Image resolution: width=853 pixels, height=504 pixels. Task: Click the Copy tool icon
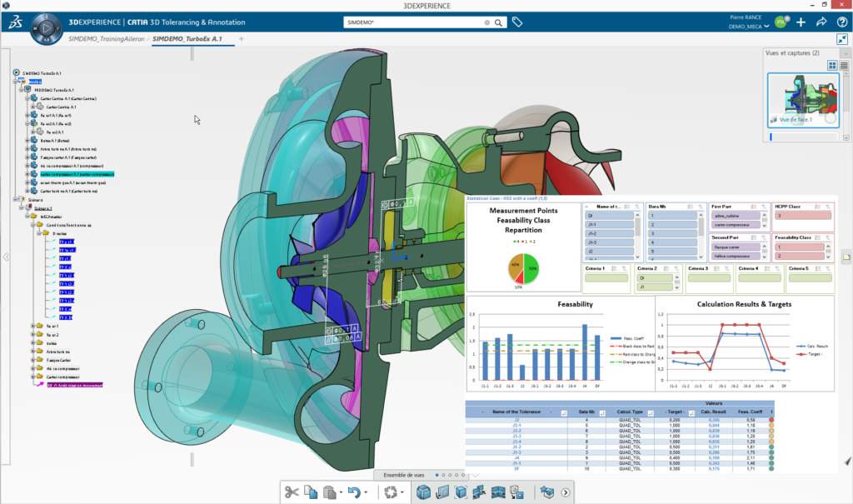(x=311, y=492)
